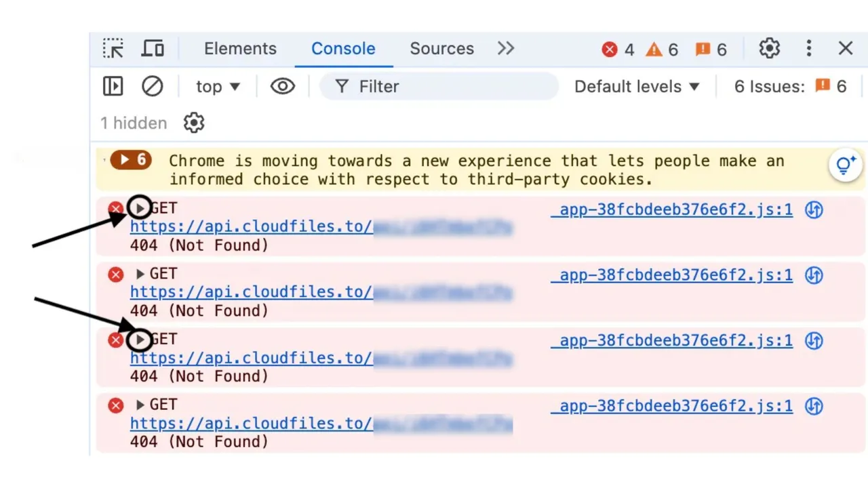
Task: Open the _app-38fcbdeeb376e6f2.js:1 source link
Action: pos(672,209)
